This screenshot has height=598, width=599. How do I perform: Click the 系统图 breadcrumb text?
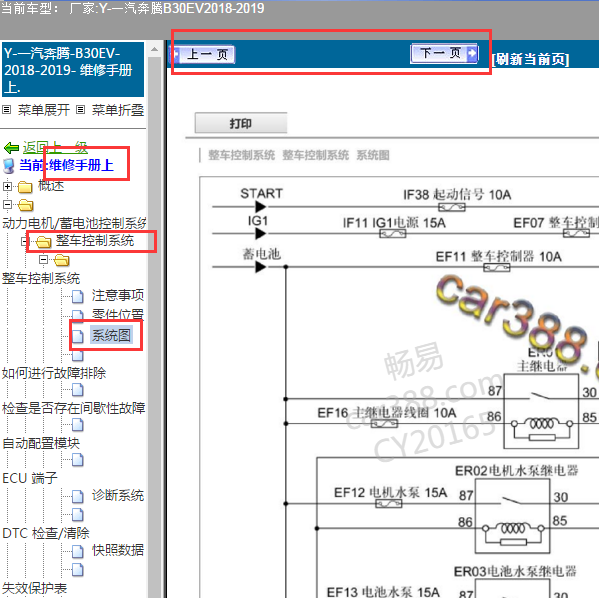373,155
